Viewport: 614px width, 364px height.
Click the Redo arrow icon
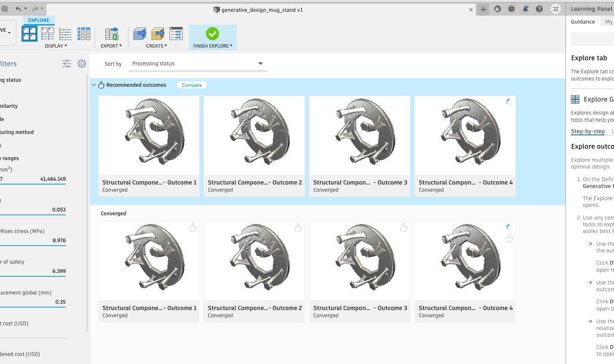(x=35, y=9)
